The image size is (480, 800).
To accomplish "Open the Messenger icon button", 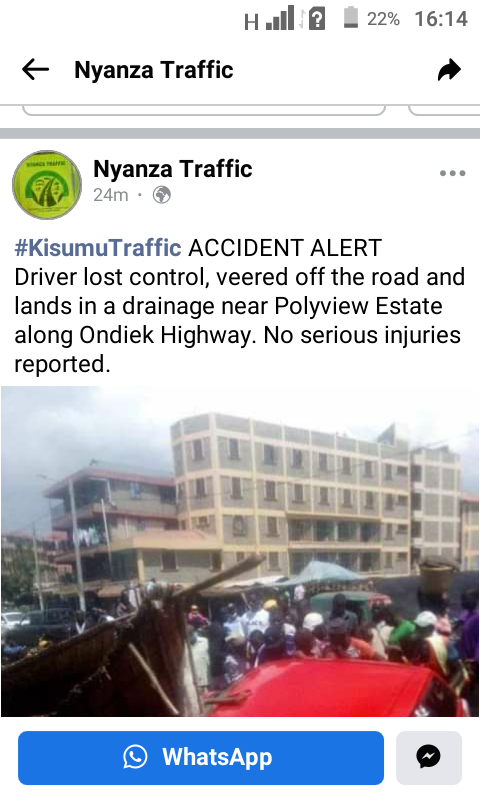I will click(428, 757).
